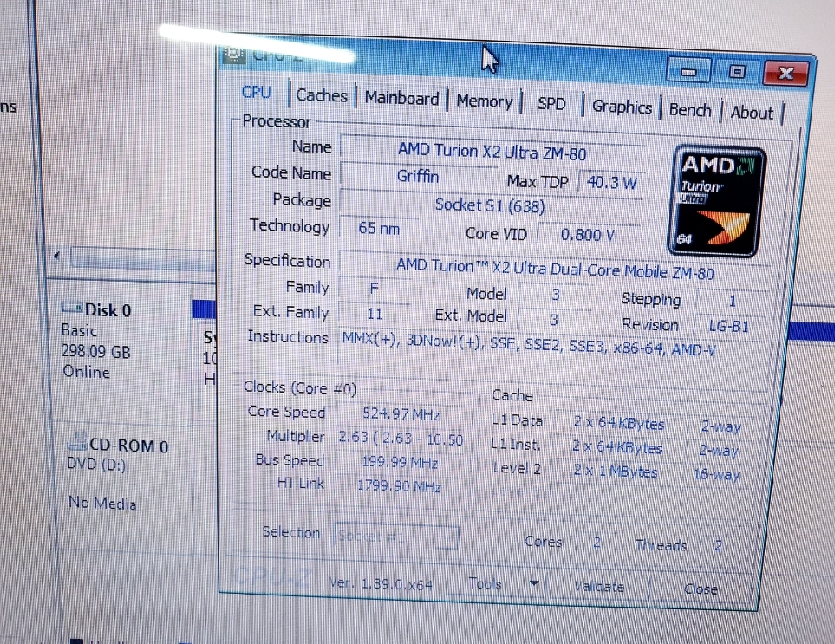Open the Tools dropdown menu
Screen dimensions: 835x644
click(x=486, y=583)
